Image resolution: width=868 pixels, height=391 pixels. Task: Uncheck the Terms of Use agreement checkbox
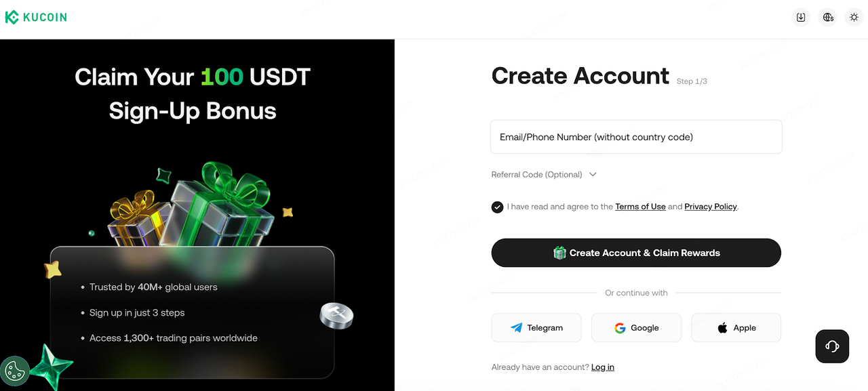tap(497, 207)
